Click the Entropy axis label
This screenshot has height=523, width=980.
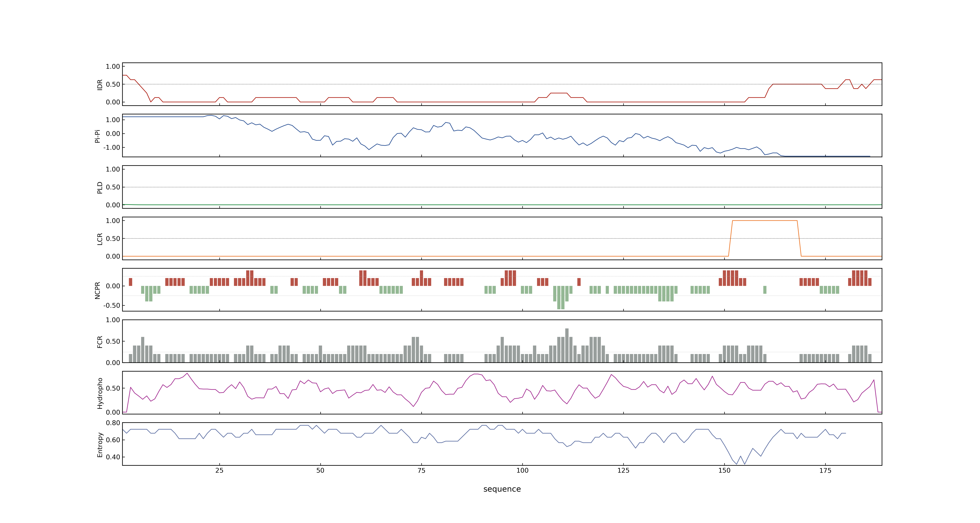pos(100,444)
